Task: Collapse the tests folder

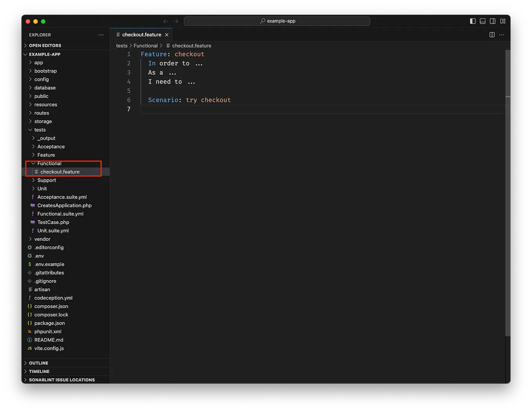Action: pos(40,130)
